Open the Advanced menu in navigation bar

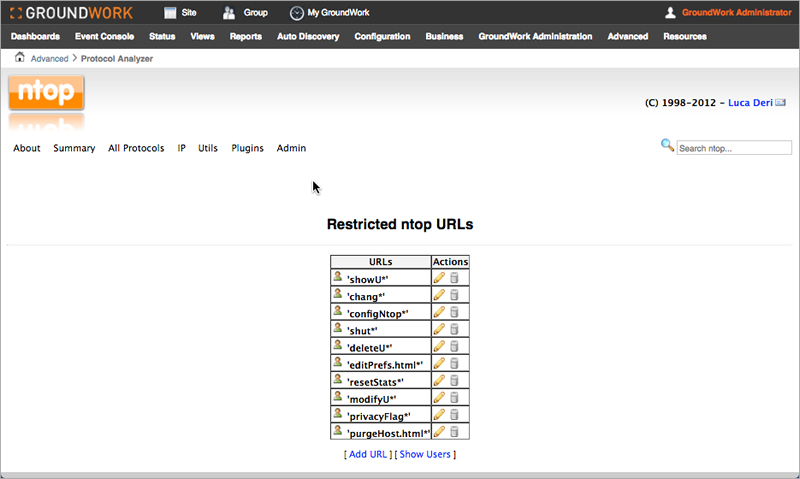(628, 36)
